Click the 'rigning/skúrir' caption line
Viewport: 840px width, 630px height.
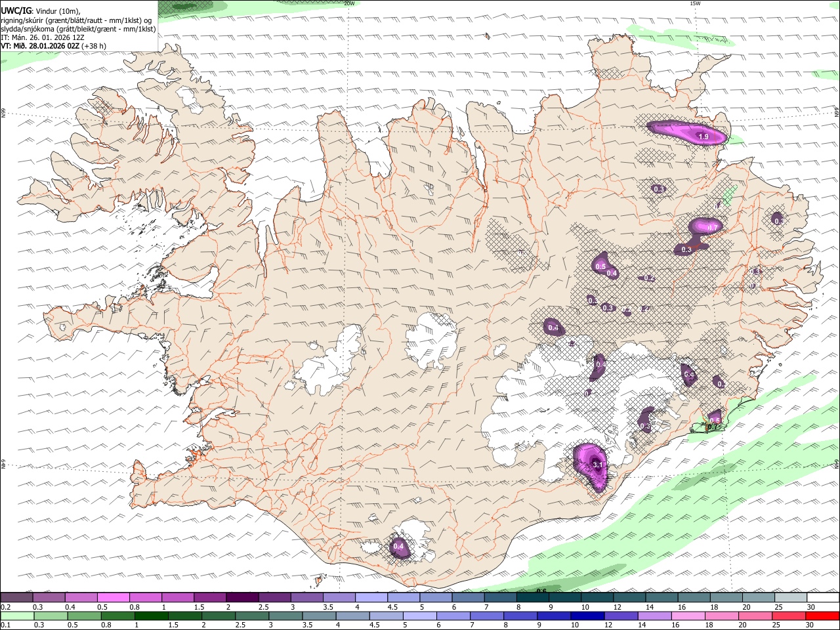[x=76, y=20]
